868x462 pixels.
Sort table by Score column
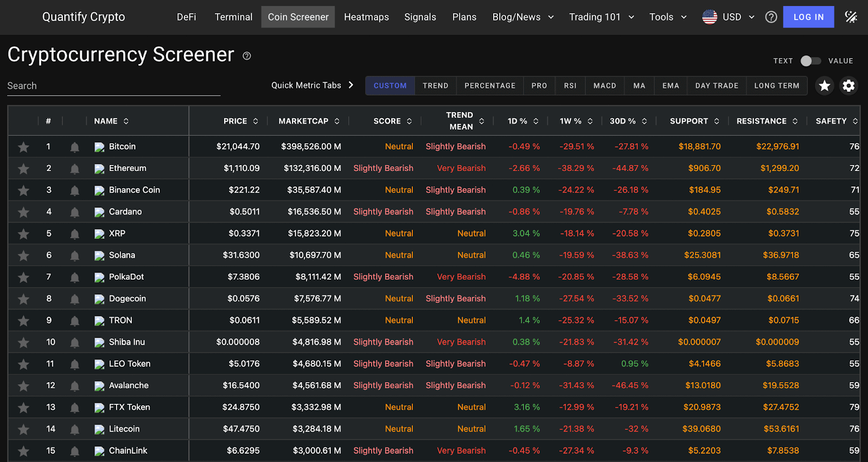tap(393, 121)
